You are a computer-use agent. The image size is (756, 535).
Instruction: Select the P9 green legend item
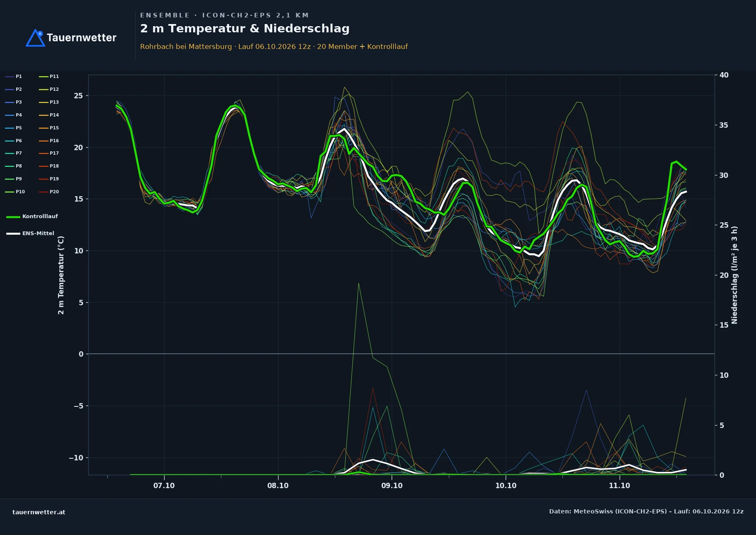[14, 179]
